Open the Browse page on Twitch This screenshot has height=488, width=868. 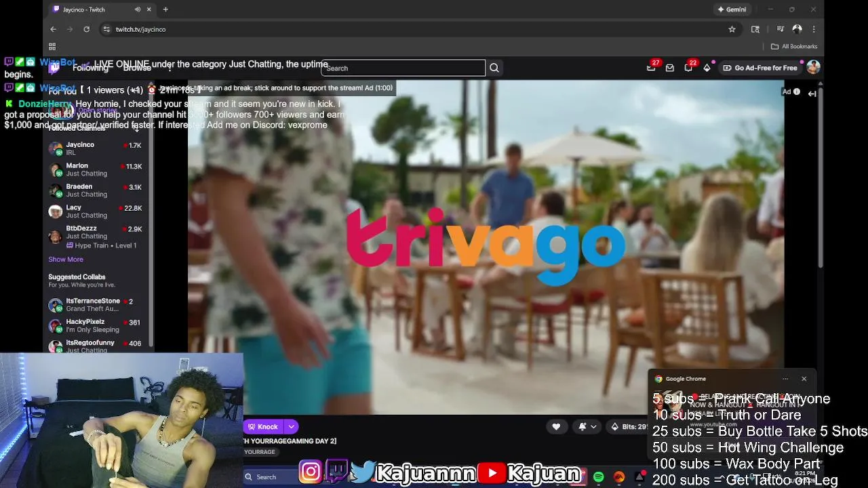coord(137,68)
